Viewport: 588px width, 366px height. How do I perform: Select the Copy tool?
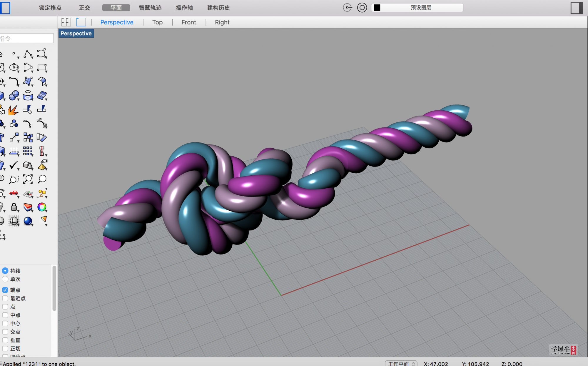coord(28,137)
